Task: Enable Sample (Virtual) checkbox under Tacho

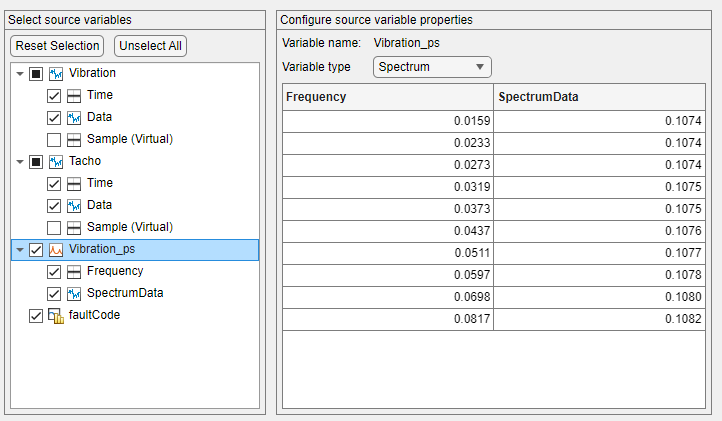Action: 54,227
